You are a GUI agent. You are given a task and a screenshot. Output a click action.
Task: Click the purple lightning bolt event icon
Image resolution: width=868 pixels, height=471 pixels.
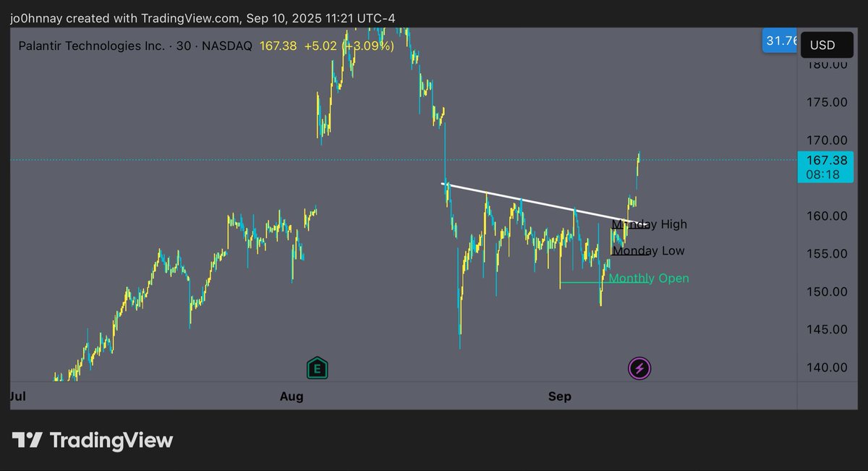point(639,369)
